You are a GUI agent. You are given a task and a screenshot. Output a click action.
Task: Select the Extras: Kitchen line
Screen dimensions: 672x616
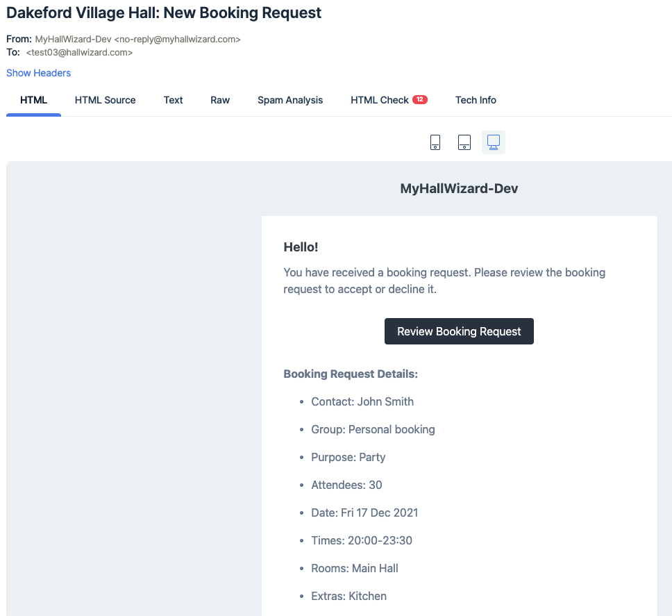[348, 597]
